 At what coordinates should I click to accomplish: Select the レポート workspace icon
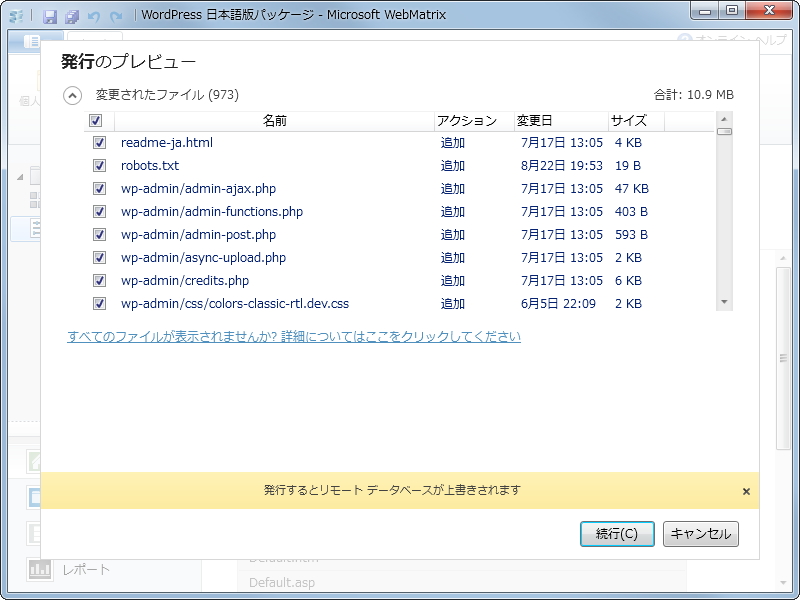coord(40,570)
